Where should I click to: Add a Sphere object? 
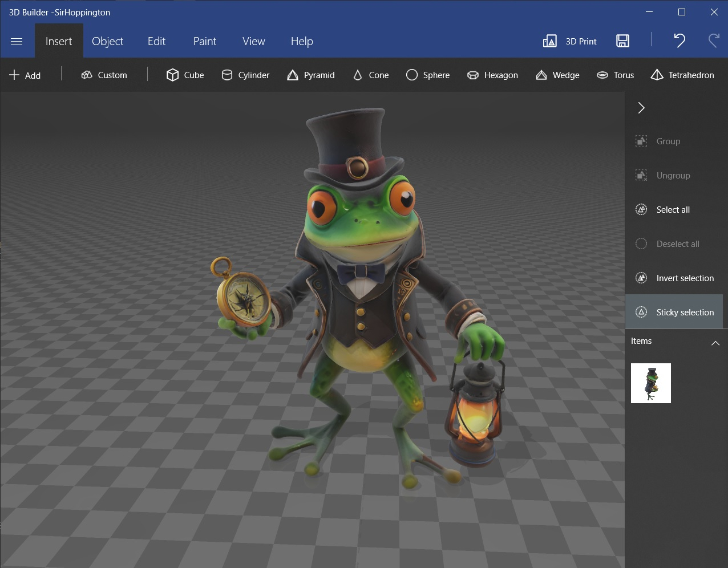click(x=428, y=75)
